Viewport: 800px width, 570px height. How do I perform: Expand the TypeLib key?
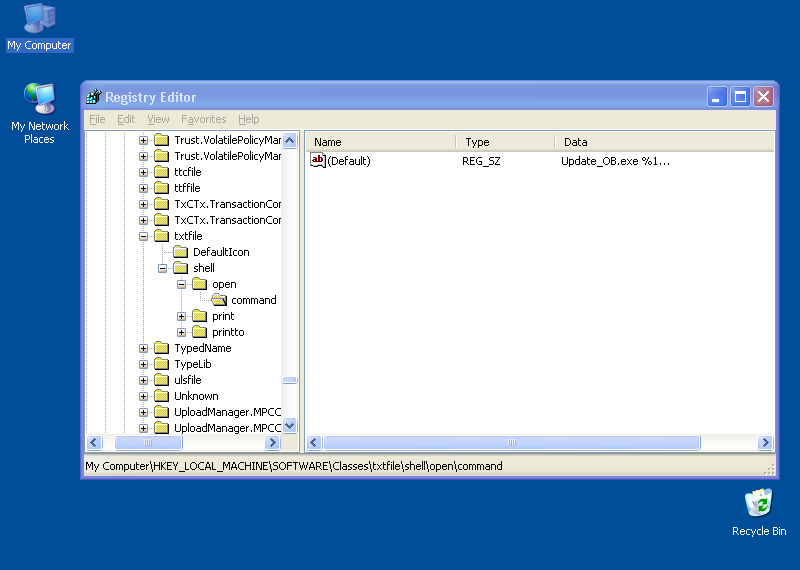[143, 364]
